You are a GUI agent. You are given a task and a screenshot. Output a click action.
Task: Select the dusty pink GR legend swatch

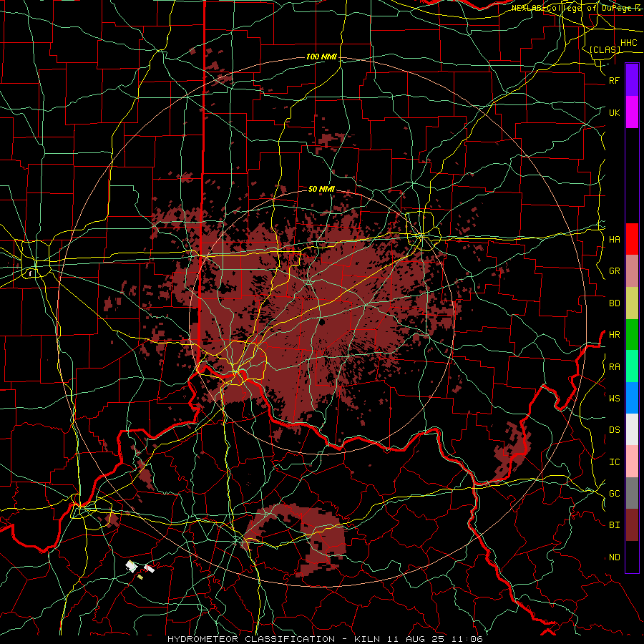pyautogui.click(x=632, y=270)
